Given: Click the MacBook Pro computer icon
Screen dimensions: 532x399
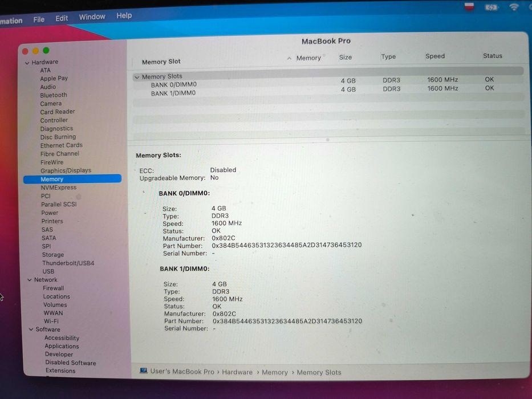Looking at the screenshot, I should [x=144, y=370].
